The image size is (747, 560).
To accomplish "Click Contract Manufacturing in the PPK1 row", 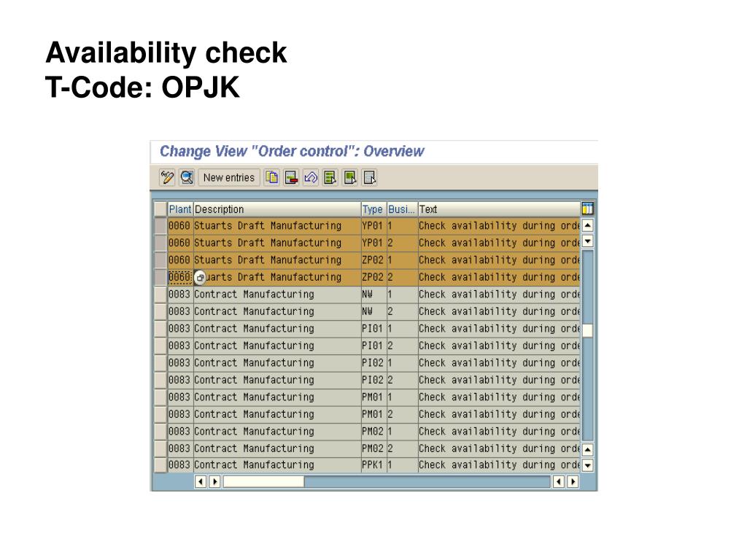I will pyautogui.click(x=277, y=464).
